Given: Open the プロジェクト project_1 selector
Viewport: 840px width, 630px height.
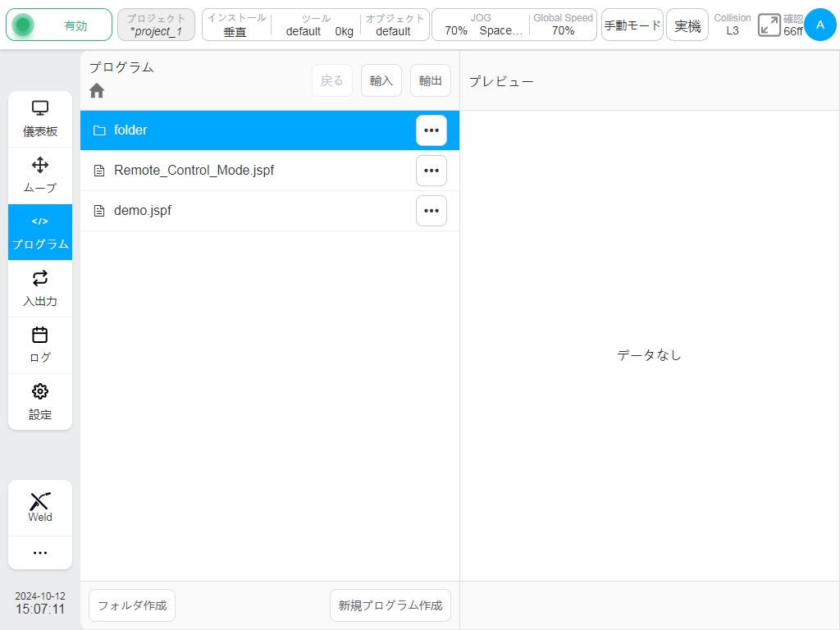Looking at the screenshot, I should tap(156, 25).
